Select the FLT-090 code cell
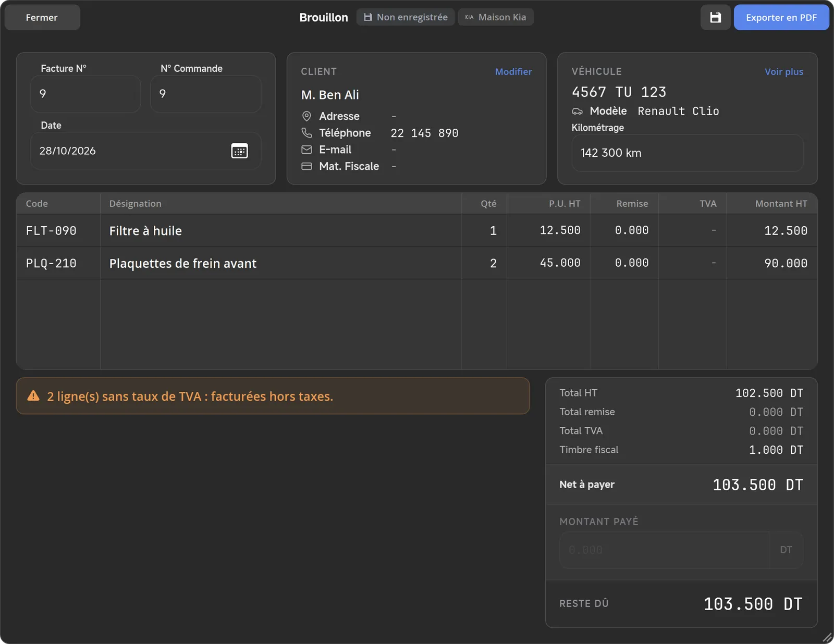The width and height of the screenshot is (834, 644). (58, 231)
